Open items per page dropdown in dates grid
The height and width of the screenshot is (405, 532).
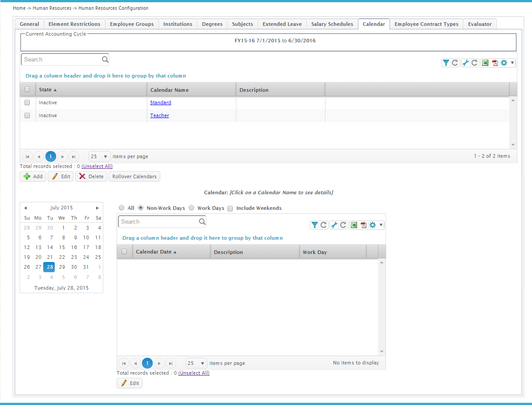pos(196,363)
